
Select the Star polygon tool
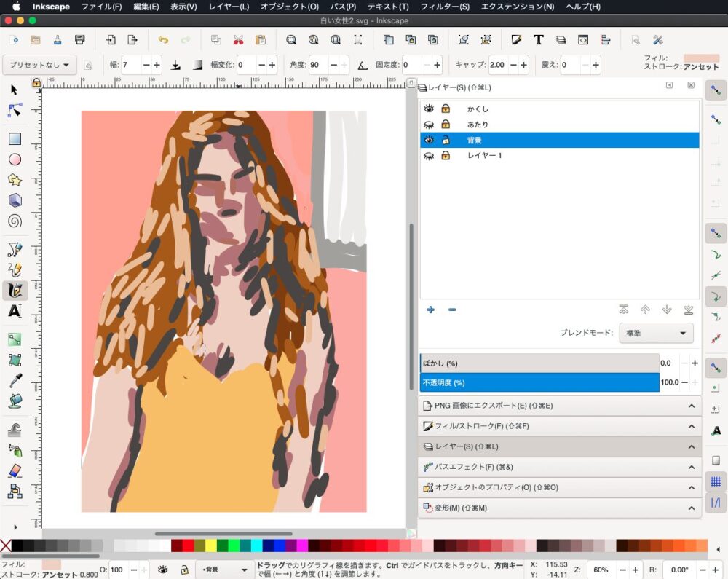coord(15,180)
